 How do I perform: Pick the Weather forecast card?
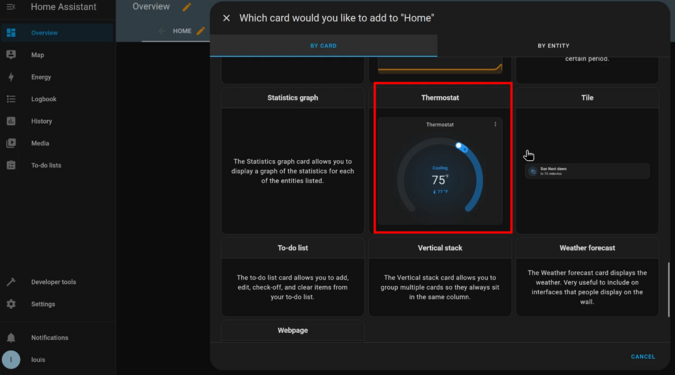[x=587, y=277]
